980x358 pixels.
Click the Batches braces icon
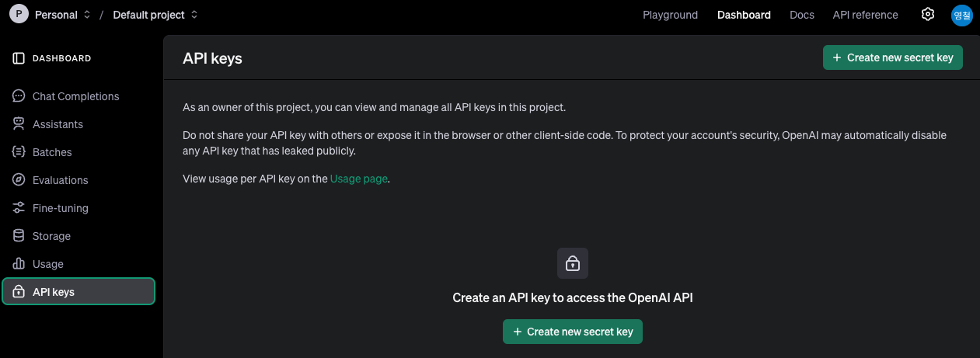click(x=19, y=152)
